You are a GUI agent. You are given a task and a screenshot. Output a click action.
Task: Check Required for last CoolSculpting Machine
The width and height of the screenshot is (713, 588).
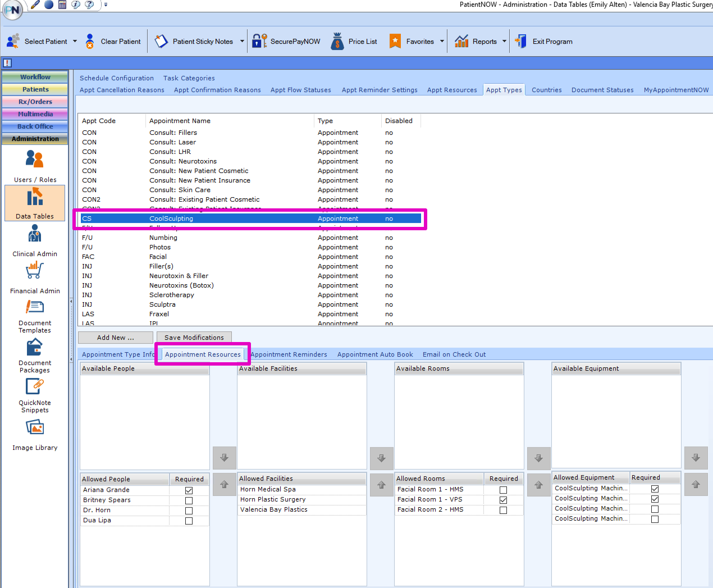655,519
